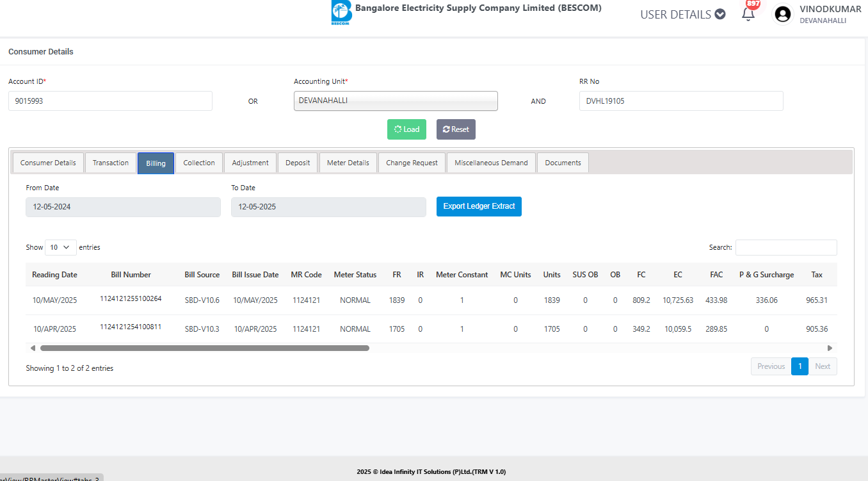Sort by EC column header
868x481 pixels.
(678, 275)
